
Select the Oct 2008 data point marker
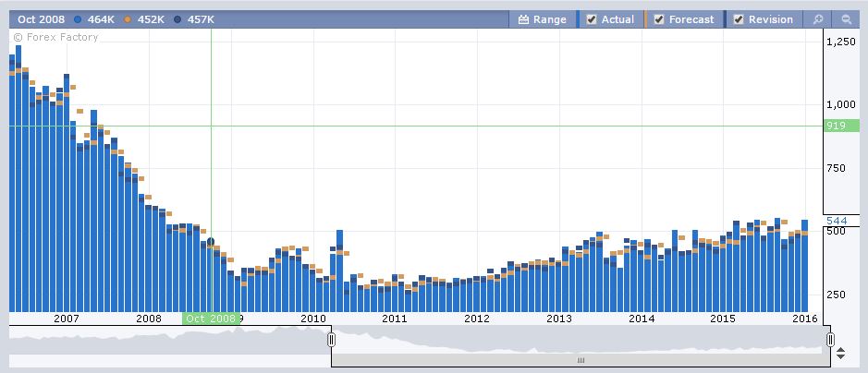coord(211,242)
